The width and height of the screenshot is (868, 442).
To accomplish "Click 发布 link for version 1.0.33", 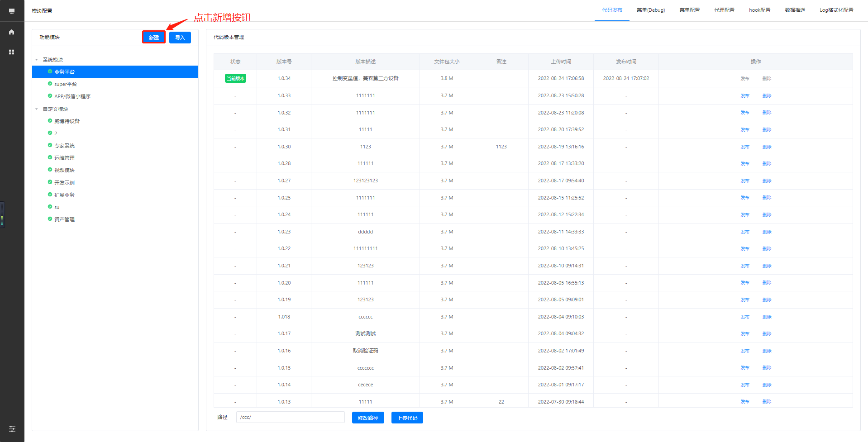I will click(x=744, y=96).
